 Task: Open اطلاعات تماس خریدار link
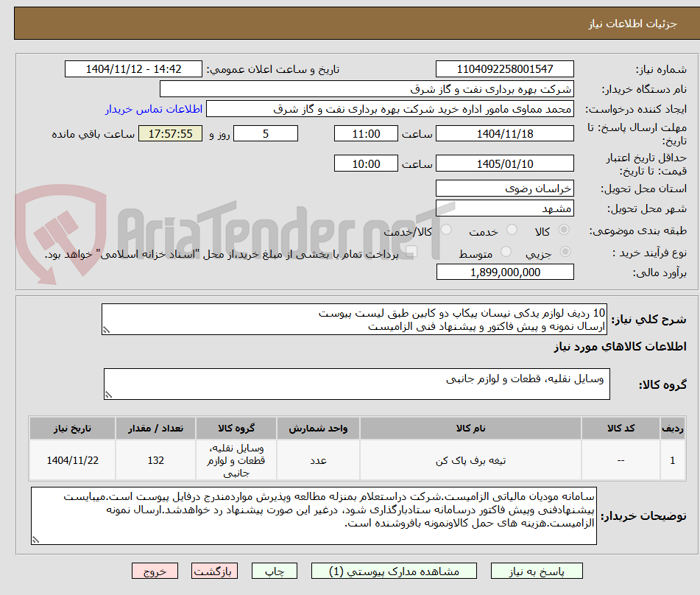tap(154, 110)
